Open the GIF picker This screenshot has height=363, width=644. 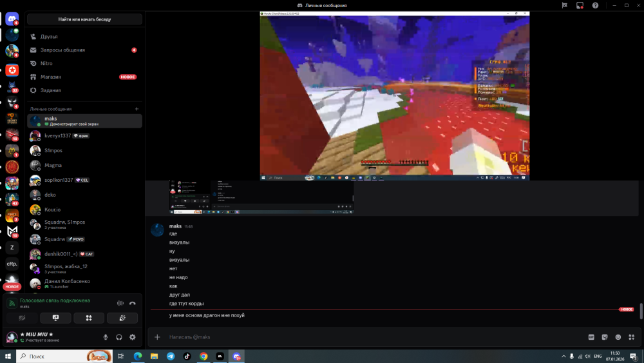point(591,337)
